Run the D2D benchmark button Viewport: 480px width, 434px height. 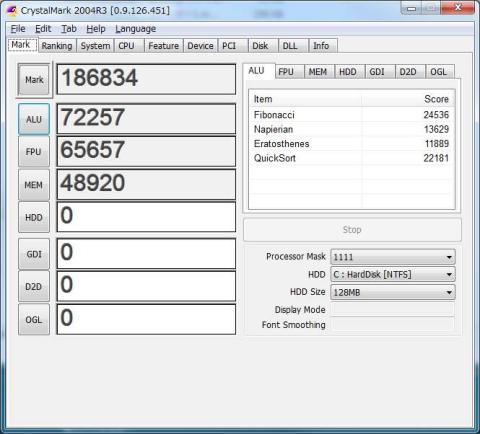pyautogui.click(x=34, y=287)
